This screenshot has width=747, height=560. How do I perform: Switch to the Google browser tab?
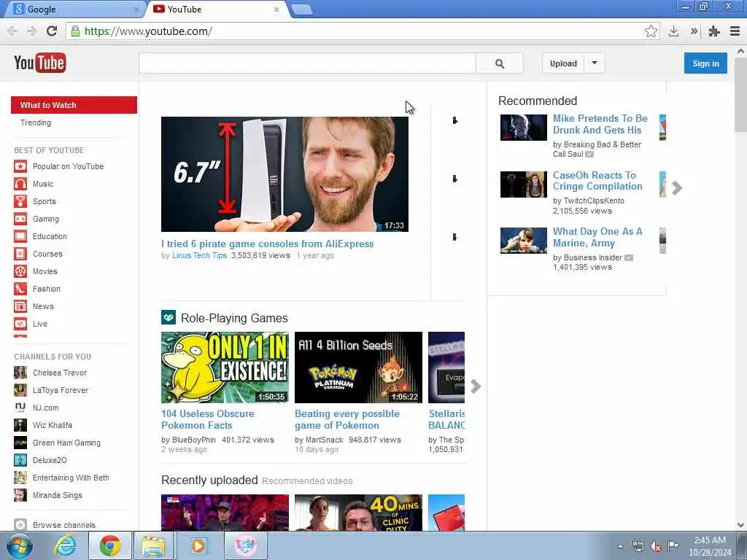click(77, 9)
